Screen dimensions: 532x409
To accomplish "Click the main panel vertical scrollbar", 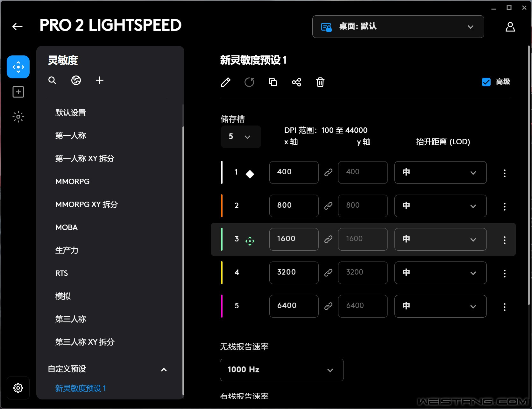I will pos(528,175).
